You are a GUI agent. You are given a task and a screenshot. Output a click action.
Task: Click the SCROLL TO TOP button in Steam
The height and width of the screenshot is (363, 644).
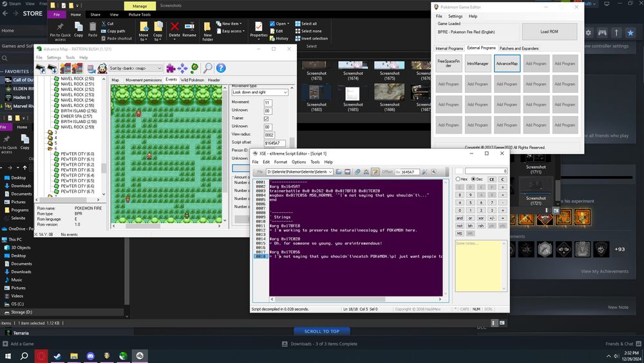[x=322, y=331]
